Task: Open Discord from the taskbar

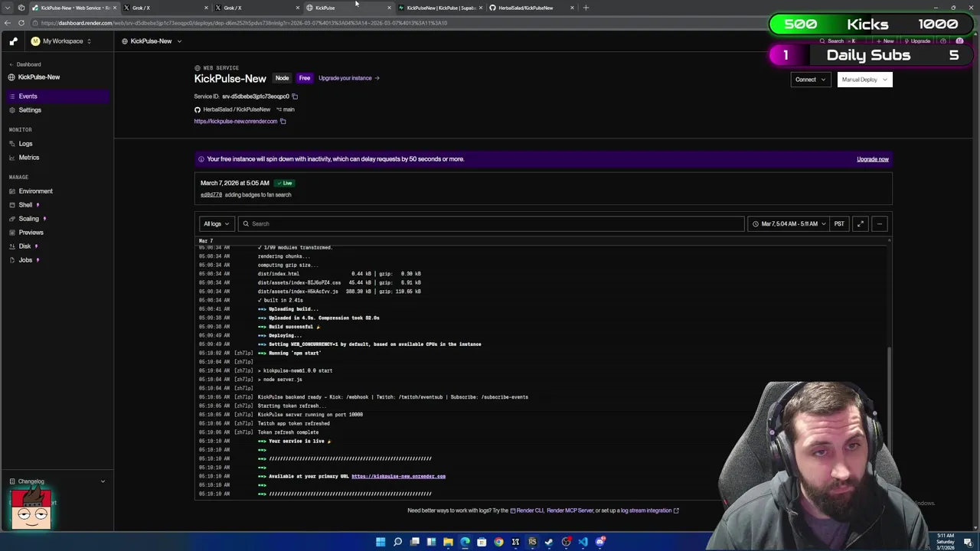Action: click(599, 542)
